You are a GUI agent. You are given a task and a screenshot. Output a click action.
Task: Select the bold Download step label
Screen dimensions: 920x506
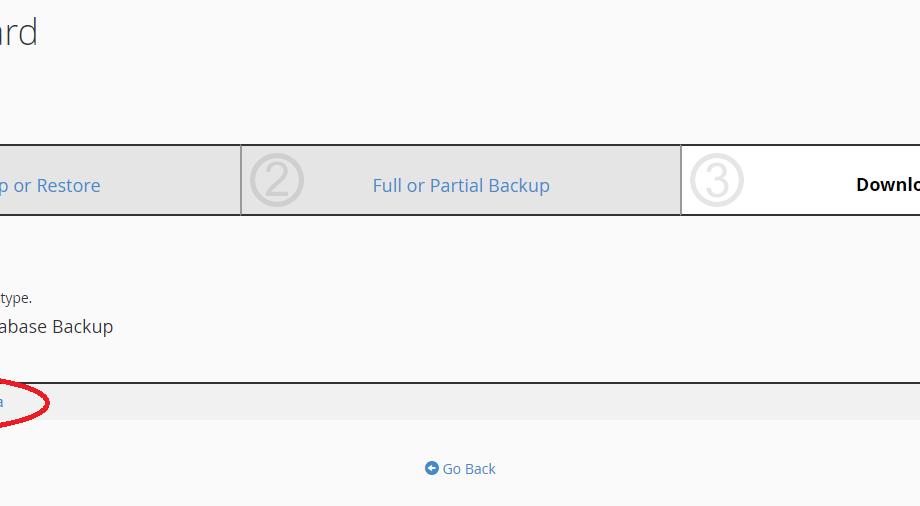tap(888, 184)
